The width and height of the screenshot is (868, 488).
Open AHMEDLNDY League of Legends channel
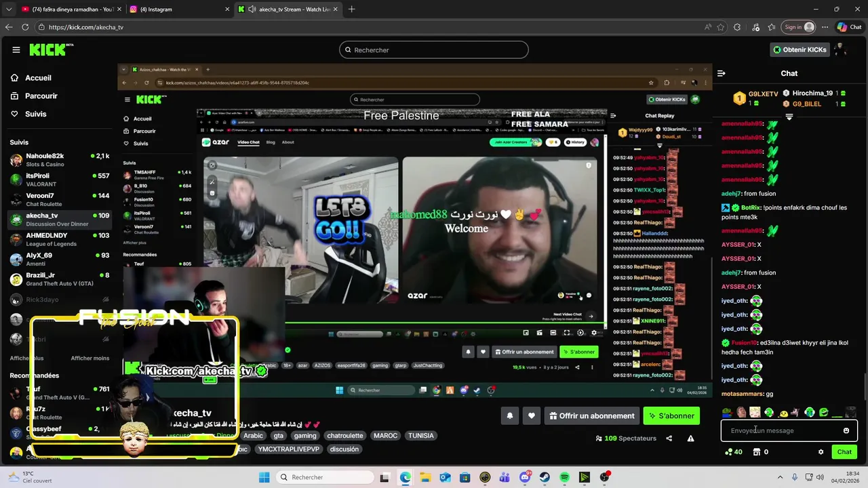60,239
